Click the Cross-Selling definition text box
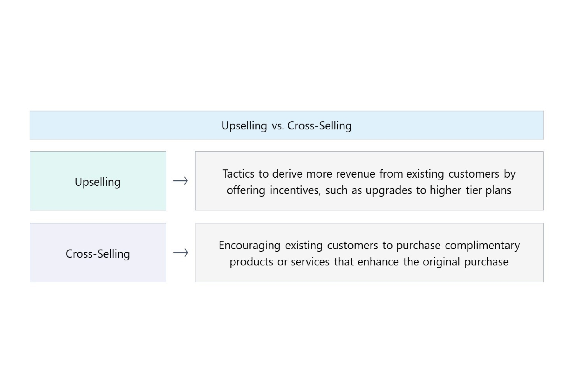Screen dimensions: 574x392 369,253
